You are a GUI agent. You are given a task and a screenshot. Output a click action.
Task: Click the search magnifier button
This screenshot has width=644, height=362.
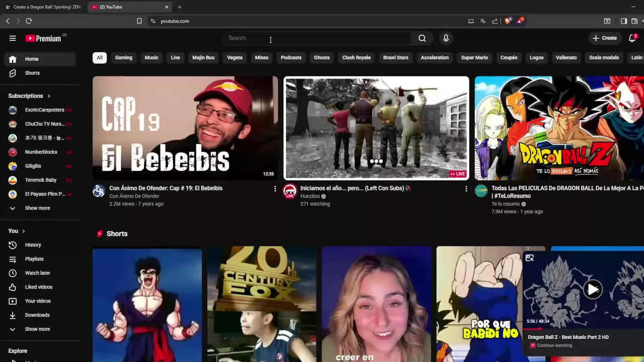pos(422,38)
